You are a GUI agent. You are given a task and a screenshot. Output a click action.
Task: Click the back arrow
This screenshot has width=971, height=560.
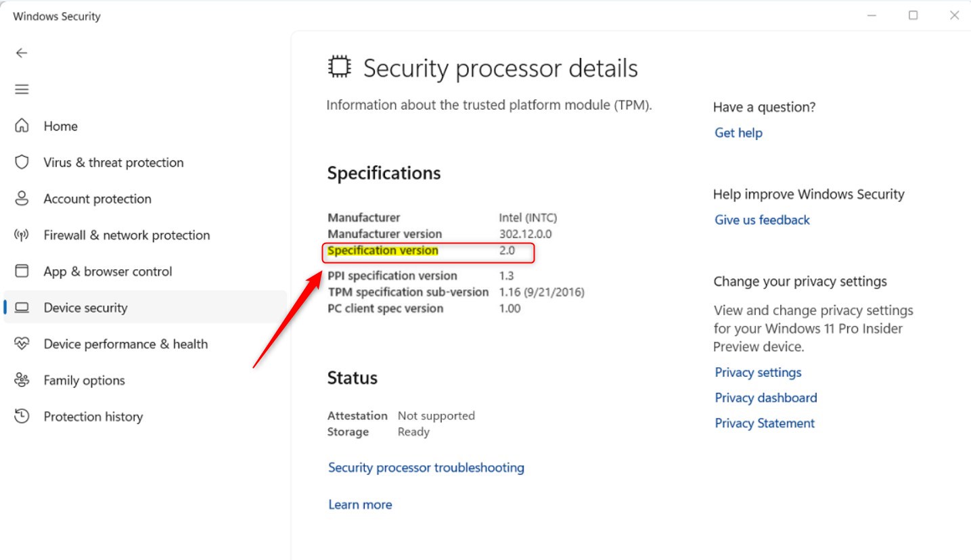coord(21,53)
